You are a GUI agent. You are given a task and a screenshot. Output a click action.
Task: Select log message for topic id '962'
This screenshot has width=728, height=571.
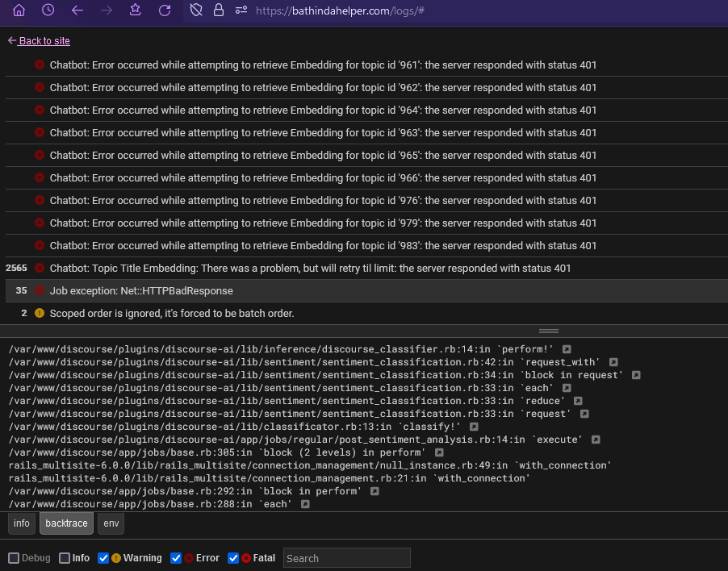323,88
